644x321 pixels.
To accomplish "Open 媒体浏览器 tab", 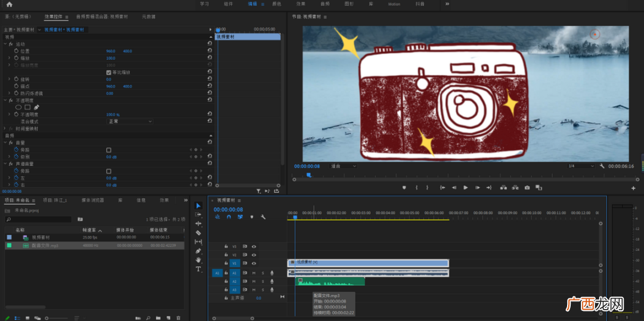I will [x=92, y=200].
